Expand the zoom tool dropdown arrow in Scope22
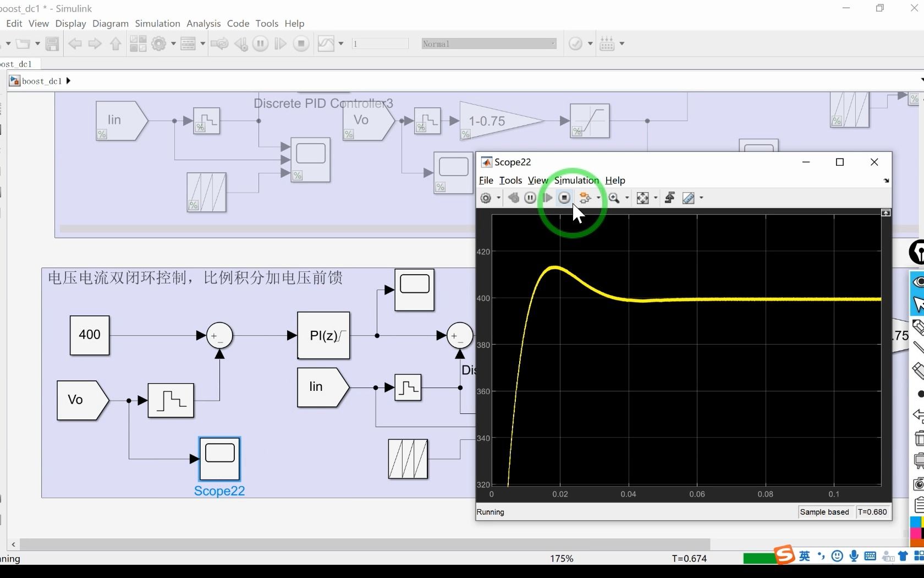Screen dimensions: 924x578 tap(627, 198)
